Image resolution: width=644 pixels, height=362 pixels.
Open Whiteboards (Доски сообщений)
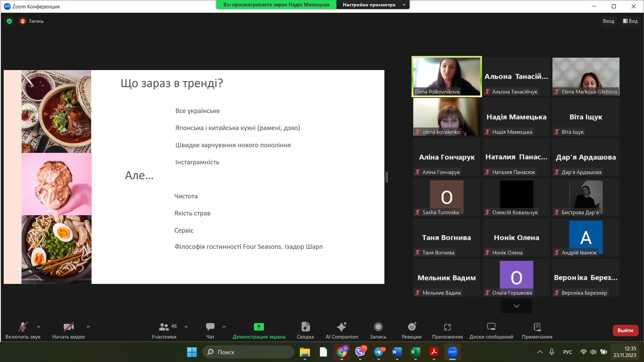coord(491,330)
